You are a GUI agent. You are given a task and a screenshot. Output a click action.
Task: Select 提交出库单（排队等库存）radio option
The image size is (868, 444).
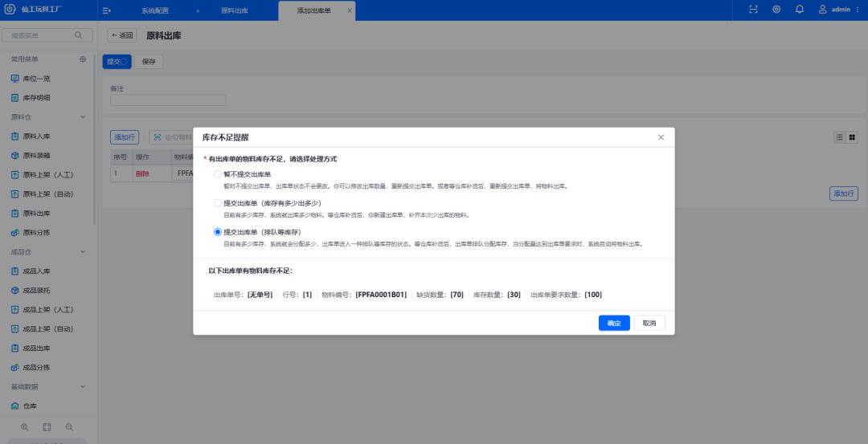(x=218, y=232)
